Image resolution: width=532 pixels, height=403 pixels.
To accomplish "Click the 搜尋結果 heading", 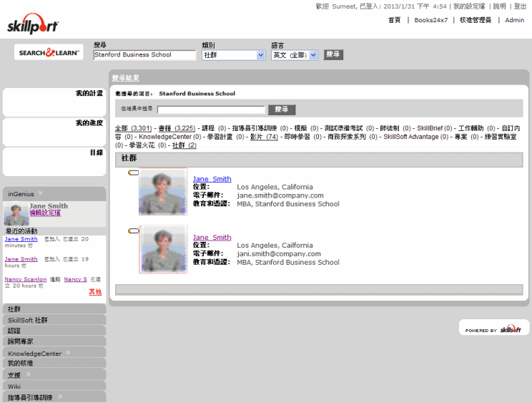I will point(126,78).
